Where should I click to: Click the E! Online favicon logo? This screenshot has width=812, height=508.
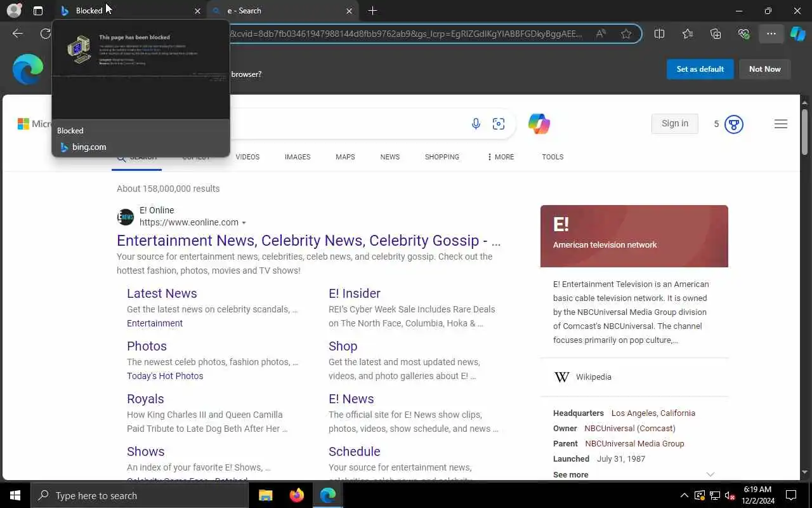click(126, 217)
